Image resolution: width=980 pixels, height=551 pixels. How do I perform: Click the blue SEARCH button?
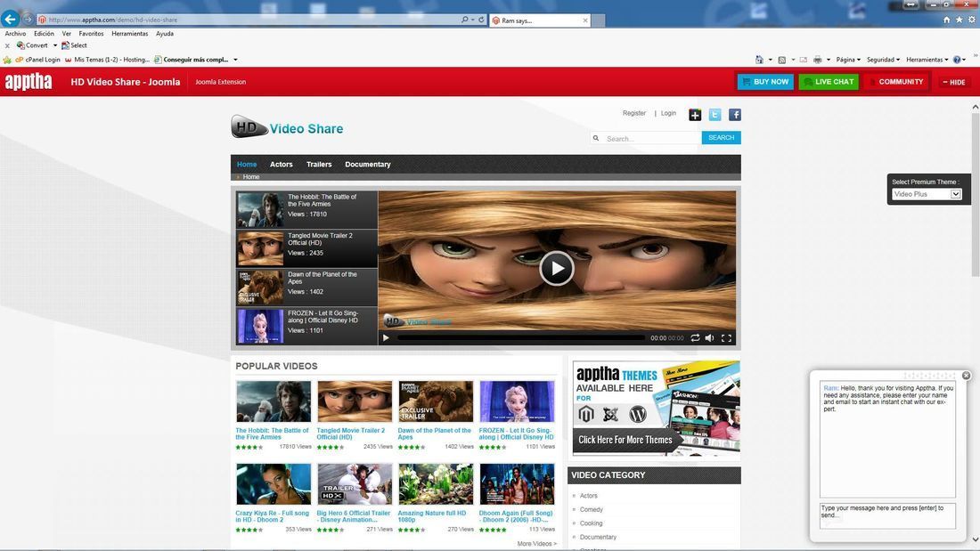pyautogui.click(x=722, y=137)
